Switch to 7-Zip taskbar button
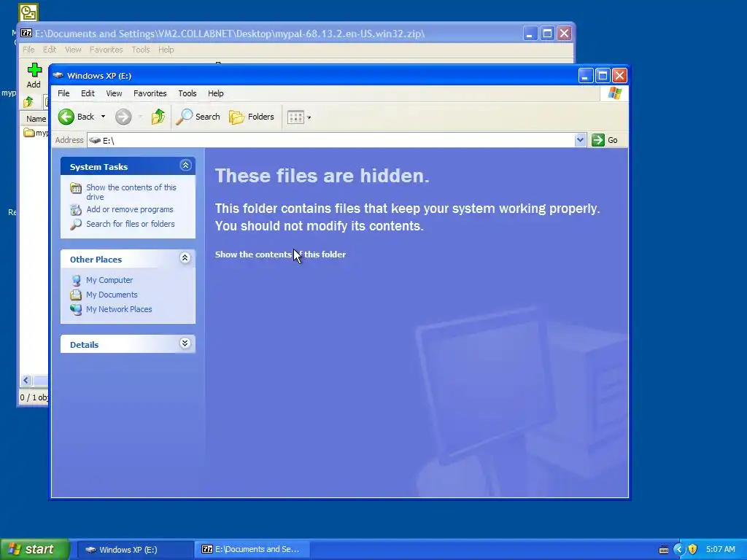 tap(252, 550)
